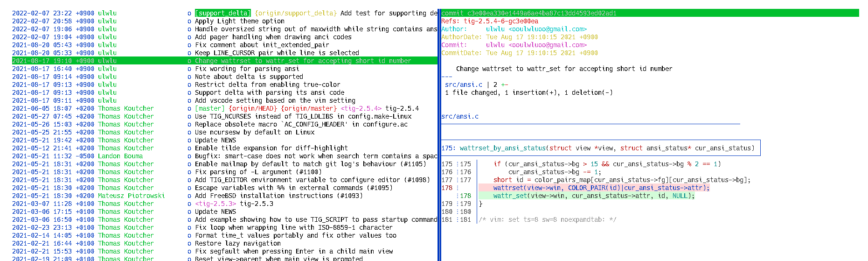Select commit 'Add TIG_EDITOR environment variable'

click(x=224, y=180)
